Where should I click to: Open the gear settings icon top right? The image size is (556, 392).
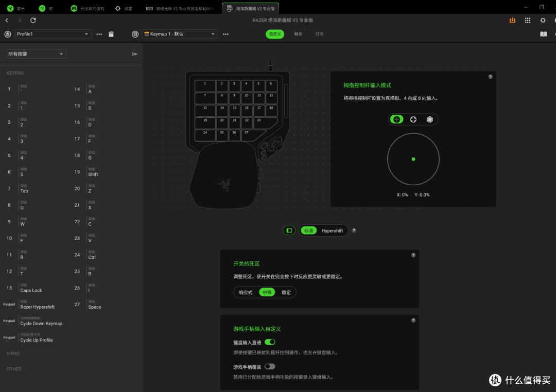click(543, 21)
